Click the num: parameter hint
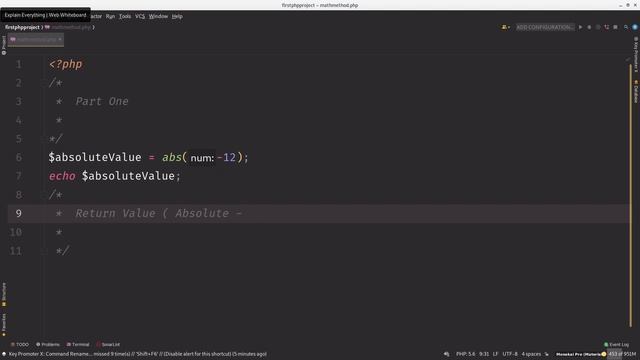 [x=202, y=158]
